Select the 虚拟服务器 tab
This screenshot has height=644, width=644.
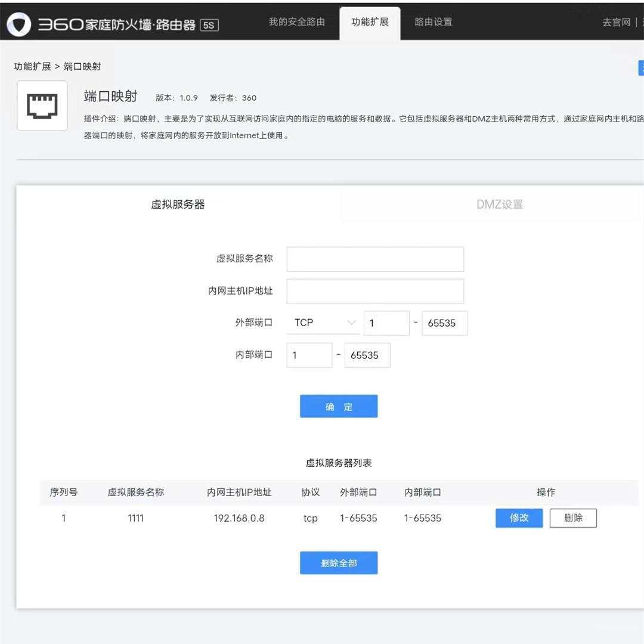[178, 205]
